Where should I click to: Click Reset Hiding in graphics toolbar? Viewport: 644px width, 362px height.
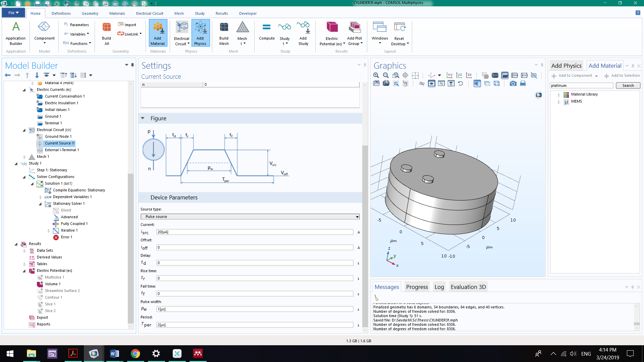point(461,84)
